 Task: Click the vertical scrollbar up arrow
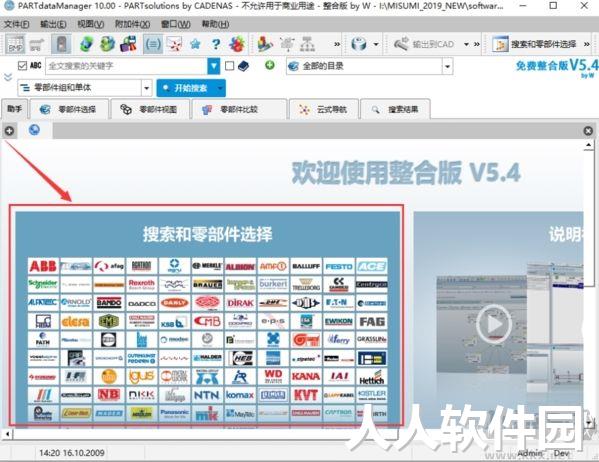coord(589,145)
